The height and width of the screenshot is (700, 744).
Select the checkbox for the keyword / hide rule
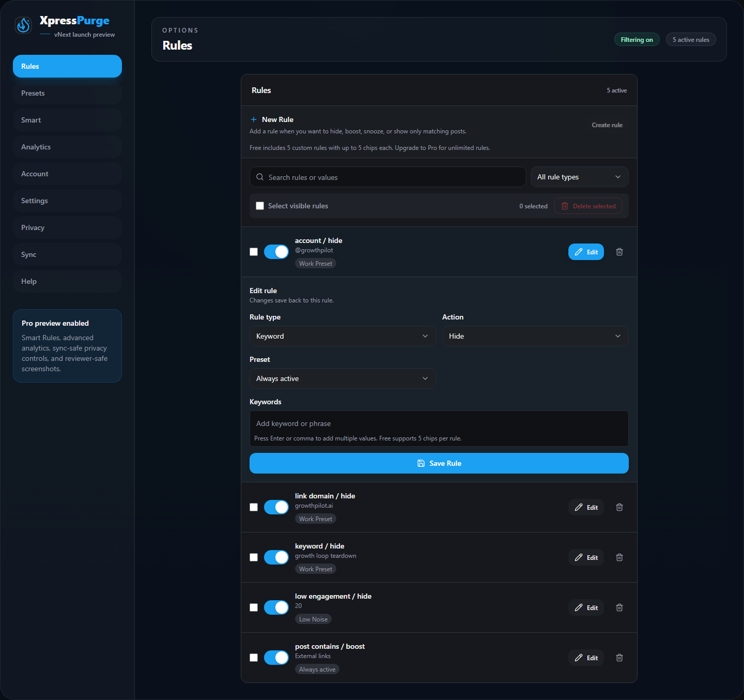[x=254, y=557]
